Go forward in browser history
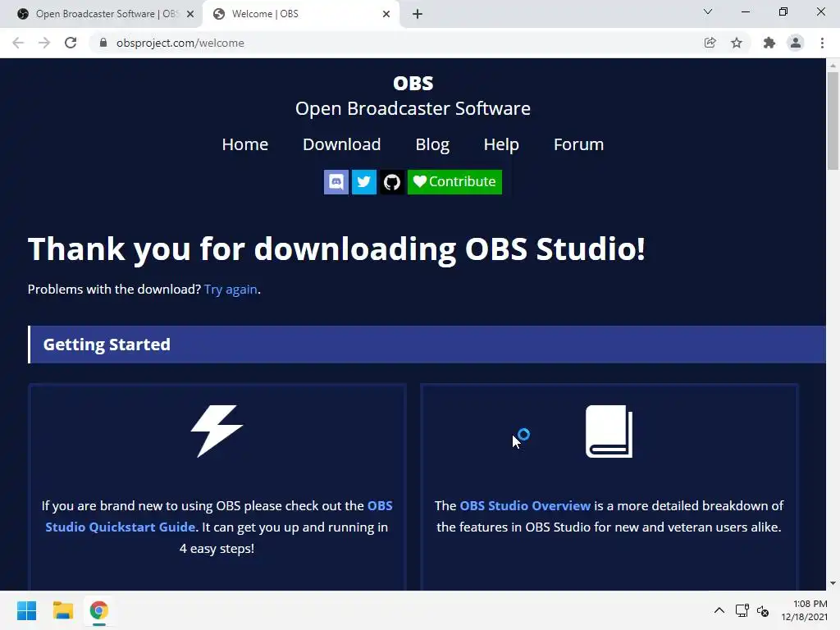Viewport: 840px width, 630px height. point(44,43)
